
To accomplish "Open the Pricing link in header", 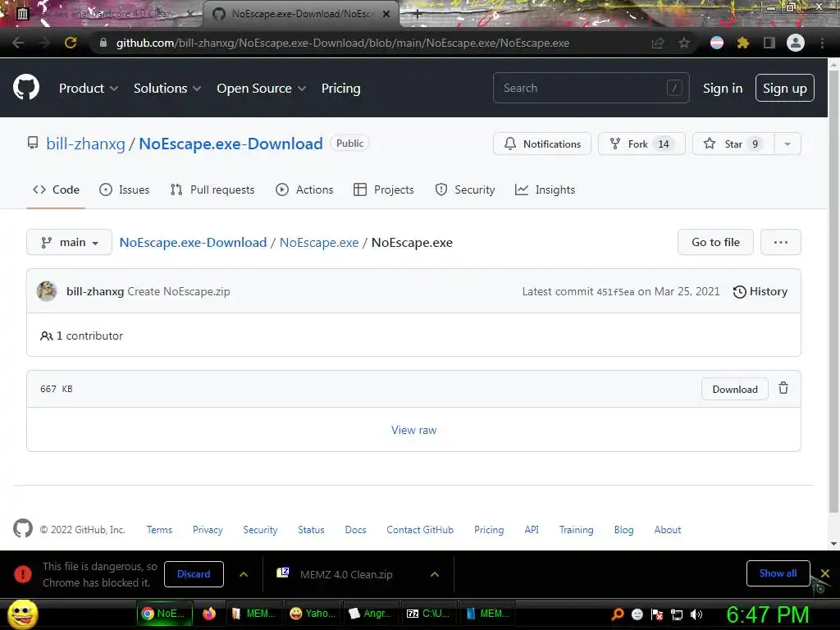I will coord(340,89).
